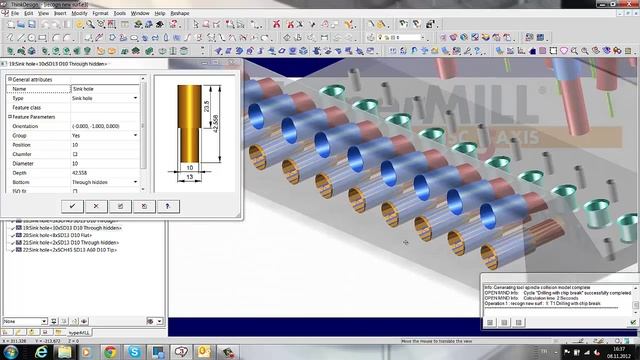Image resolution: width=640 pixels, height=360 pixels.
Task: Open the Tools menu
Action: [120, 13]
